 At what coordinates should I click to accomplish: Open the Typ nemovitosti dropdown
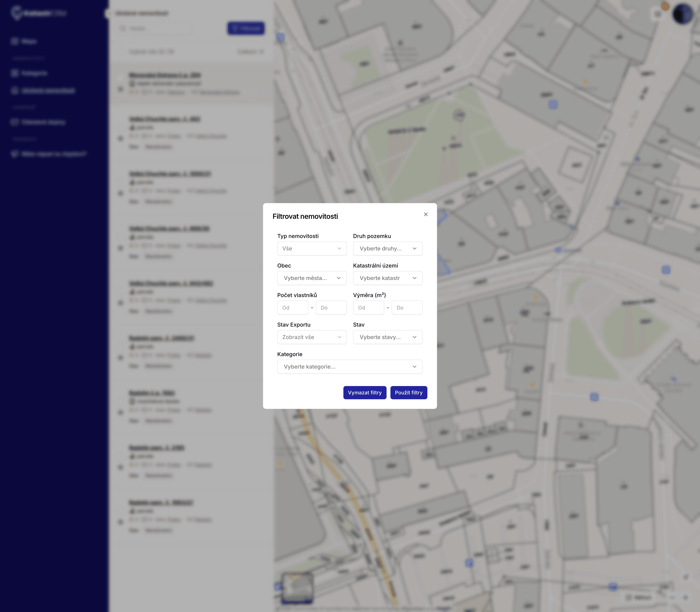(312, 248)
